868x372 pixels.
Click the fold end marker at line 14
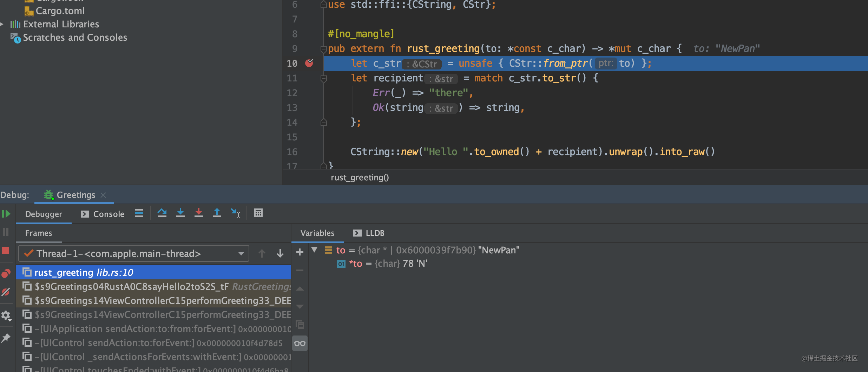click(324, 122)
